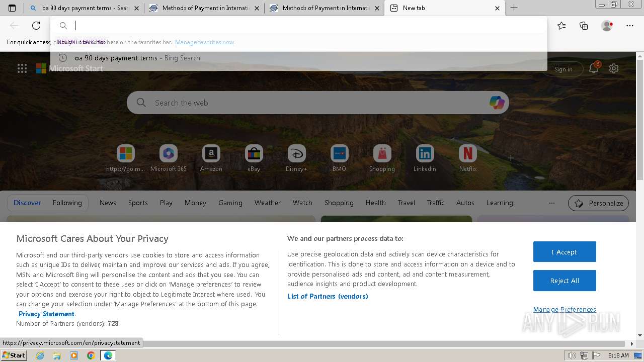Open the notifications bell

coord(594,69)
